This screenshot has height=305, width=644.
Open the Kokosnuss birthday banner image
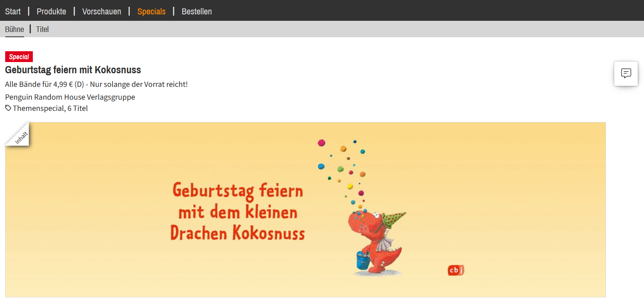[x=305, y=209]
